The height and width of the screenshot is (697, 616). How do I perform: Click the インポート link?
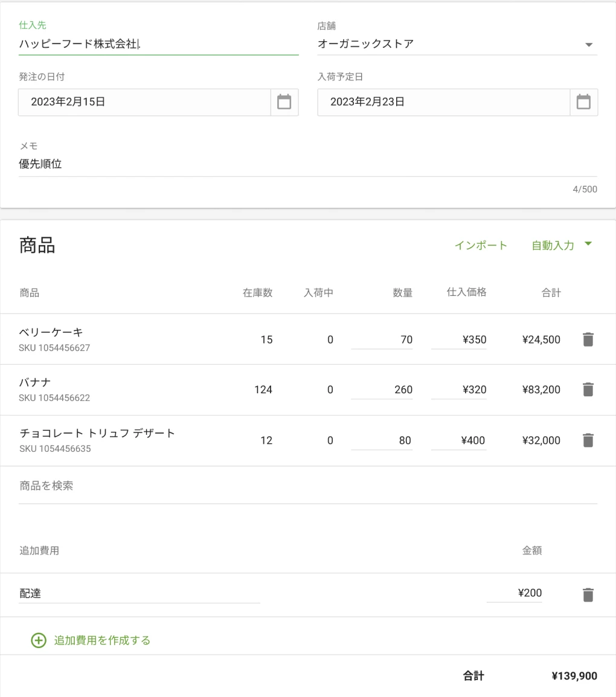480,245
